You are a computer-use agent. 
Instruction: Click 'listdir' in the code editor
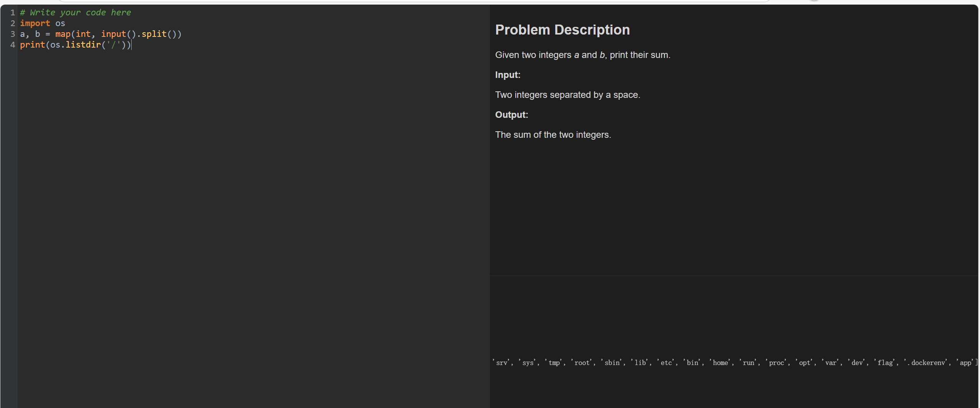pyautogui.click(x=83, y=45)
